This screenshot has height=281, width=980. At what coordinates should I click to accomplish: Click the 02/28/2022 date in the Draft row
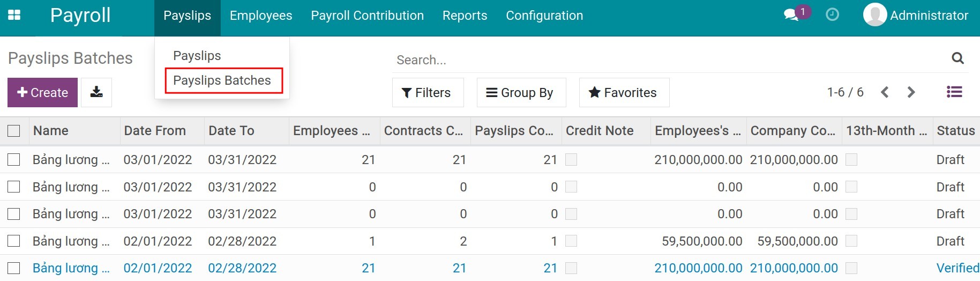coord(242,241)
